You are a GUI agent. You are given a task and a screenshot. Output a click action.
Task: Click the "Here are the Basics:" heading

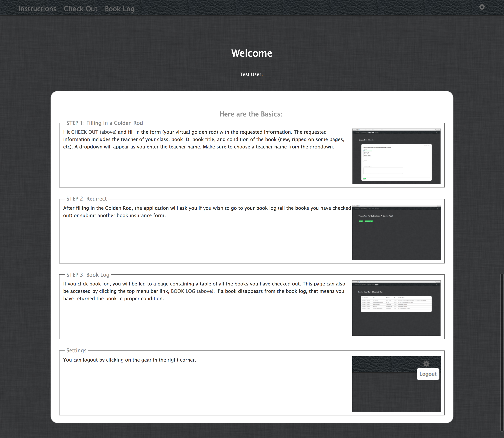point(251,114)
